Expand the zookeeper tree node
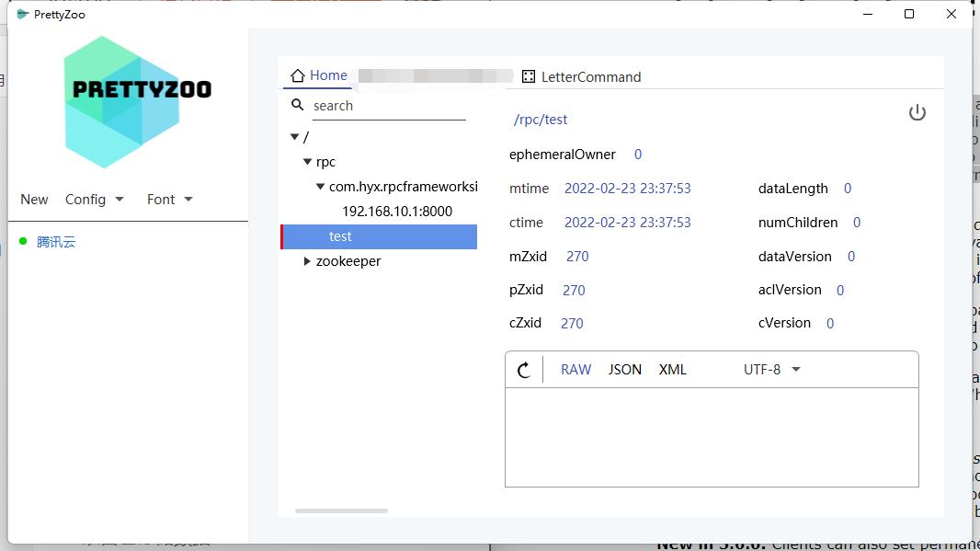 coord(307,261)
